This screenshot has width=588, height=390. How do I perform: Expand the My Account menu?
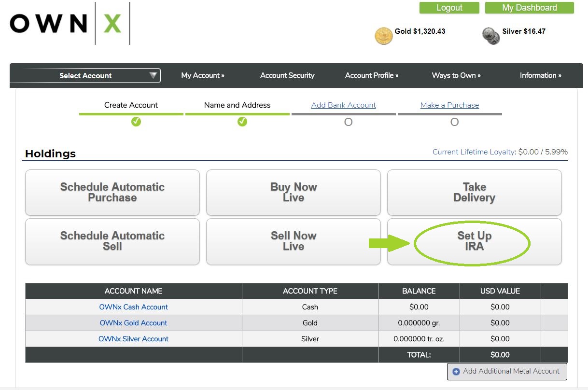coord(203,75)
